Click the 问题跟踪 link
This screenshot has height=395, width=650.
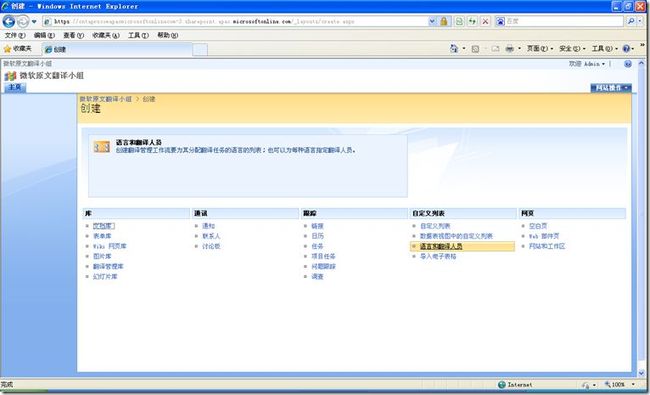pos(323,266)
